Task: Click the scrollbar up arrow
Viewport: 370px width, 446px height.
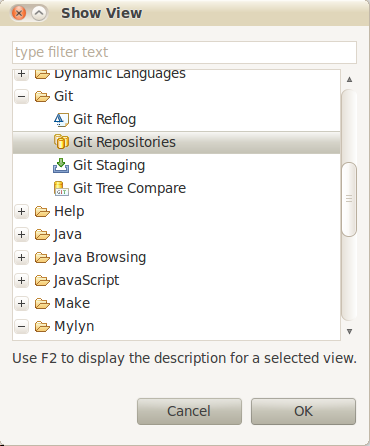Action: [349, 79]
